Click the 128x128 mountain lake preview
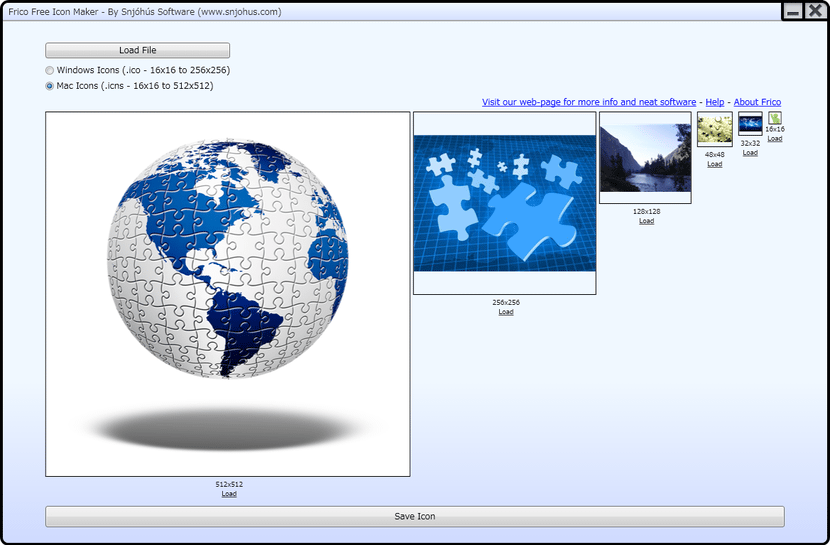The width and height of the screenshot is (830, 545). [x=645, y=158]
